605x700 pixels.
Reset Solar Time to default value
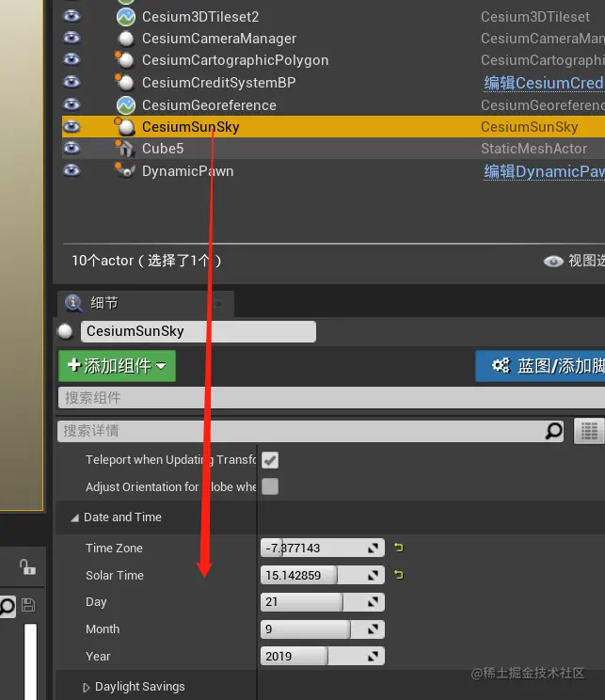(x=399, y=575)
